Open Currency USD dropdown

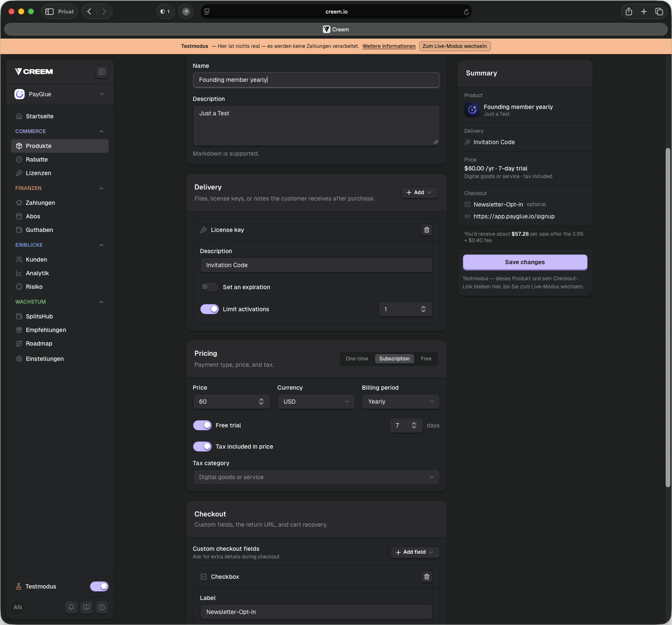pyautogui.click(x=316, y=402)
